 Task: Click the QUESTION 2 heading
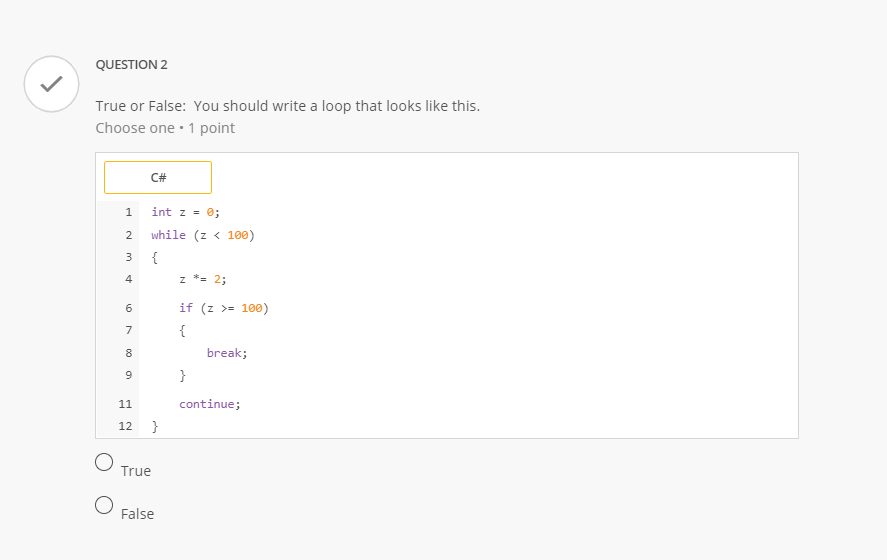(x=131, y=64)
